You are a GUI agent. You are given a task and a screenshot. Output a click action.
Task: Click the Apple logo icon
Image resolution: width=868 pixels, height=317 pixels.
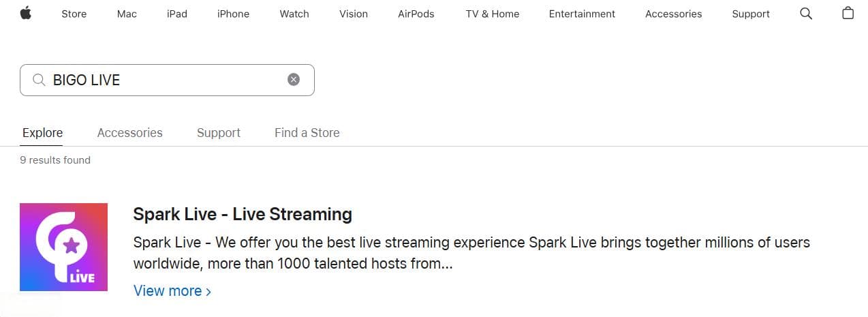pos(26,14)
